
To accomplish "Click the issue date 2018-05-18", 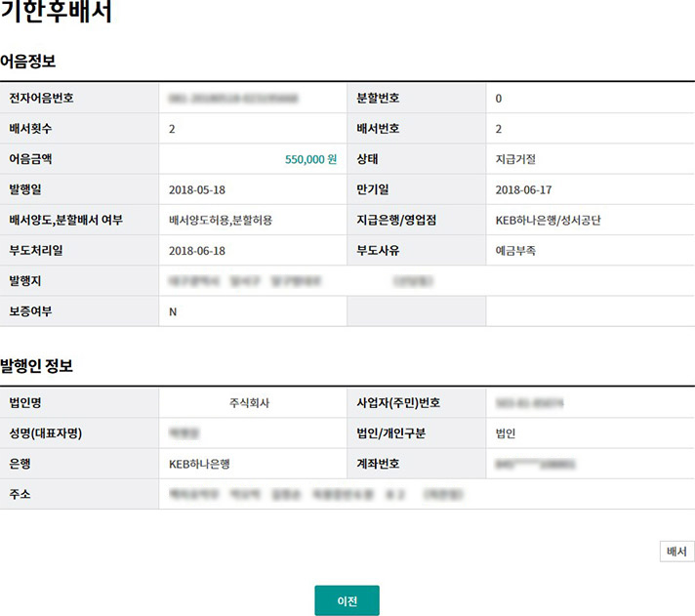I will (x=197, y=189).
